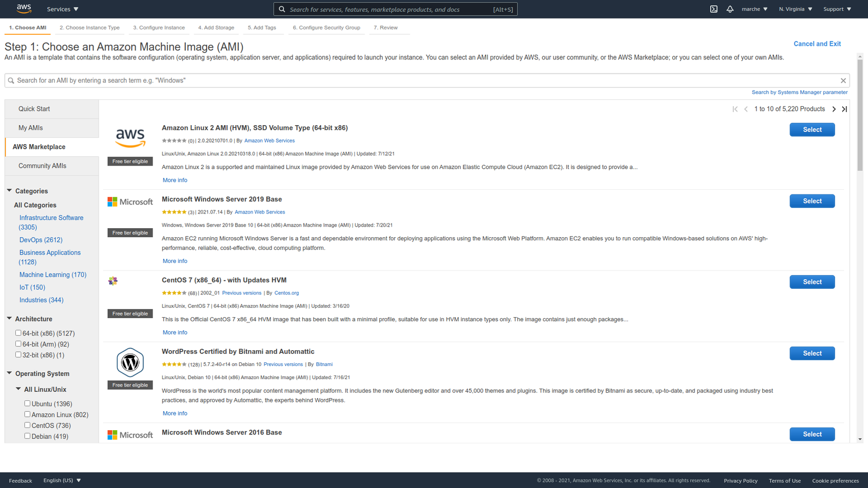The image size is (868, 488).
Task: Click Cancel and Exit
Action: tap(817, 44)
